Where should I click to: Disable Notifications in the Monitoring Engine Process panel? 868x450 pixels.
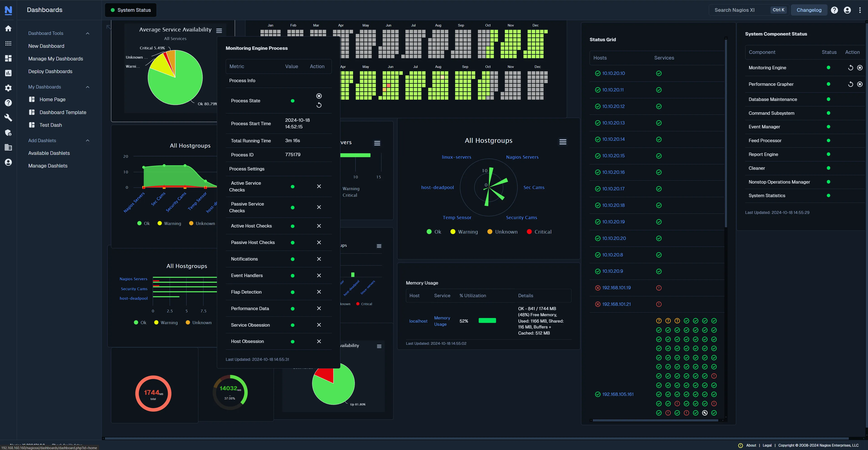click(x=319, y=259)
